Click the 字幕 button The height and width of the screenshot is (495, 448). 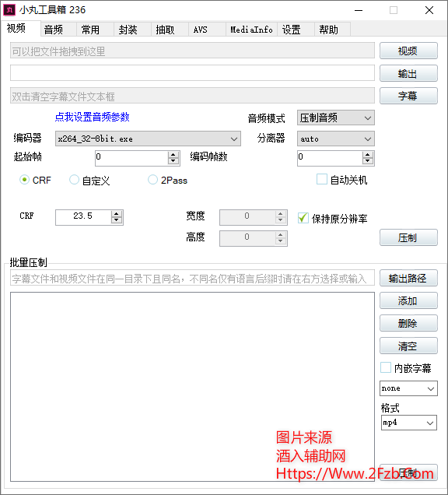pyautogui.click(x=408, y=96)
